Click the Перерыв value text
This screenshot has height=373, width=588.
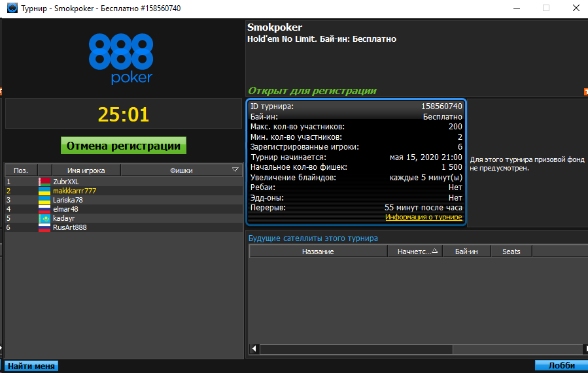423,208
